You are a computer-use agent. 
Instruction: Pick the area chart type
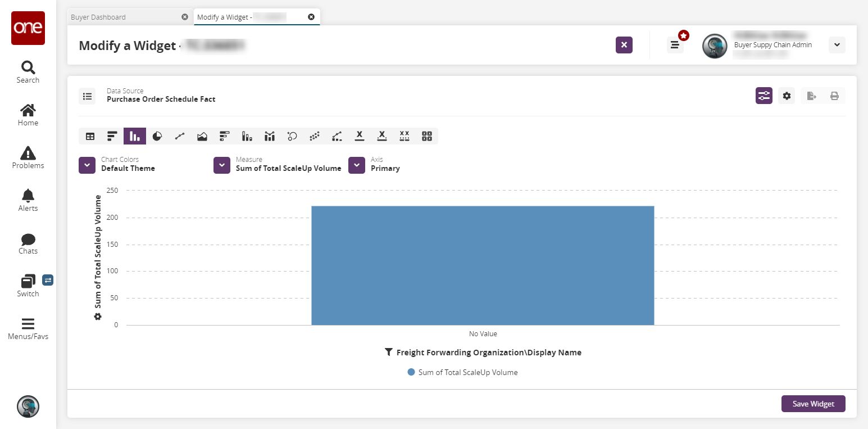click(x=202, y=136)
